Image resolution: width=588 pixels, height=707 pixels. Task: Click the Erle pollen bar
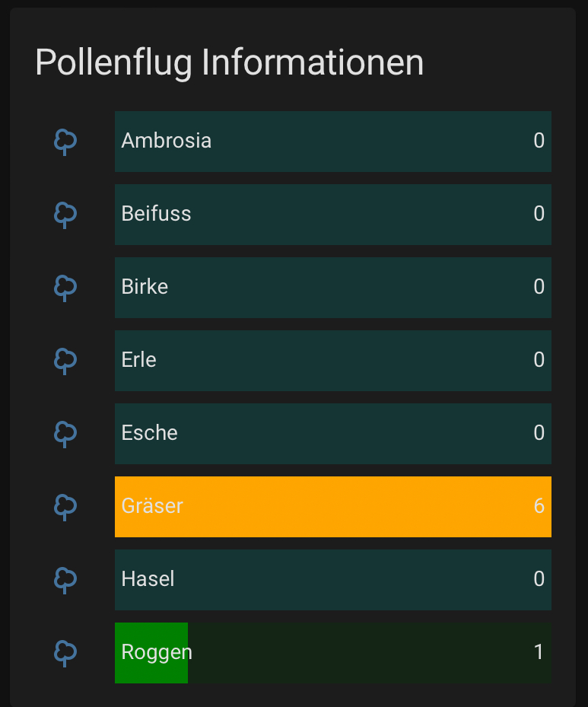coord(332,361)
